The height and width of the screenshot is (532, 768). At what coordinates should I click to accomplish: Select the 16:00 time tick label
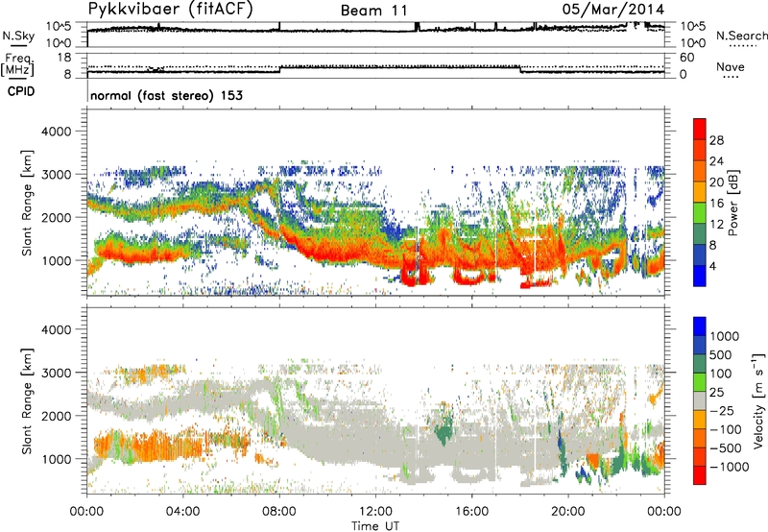coord(471,512)
